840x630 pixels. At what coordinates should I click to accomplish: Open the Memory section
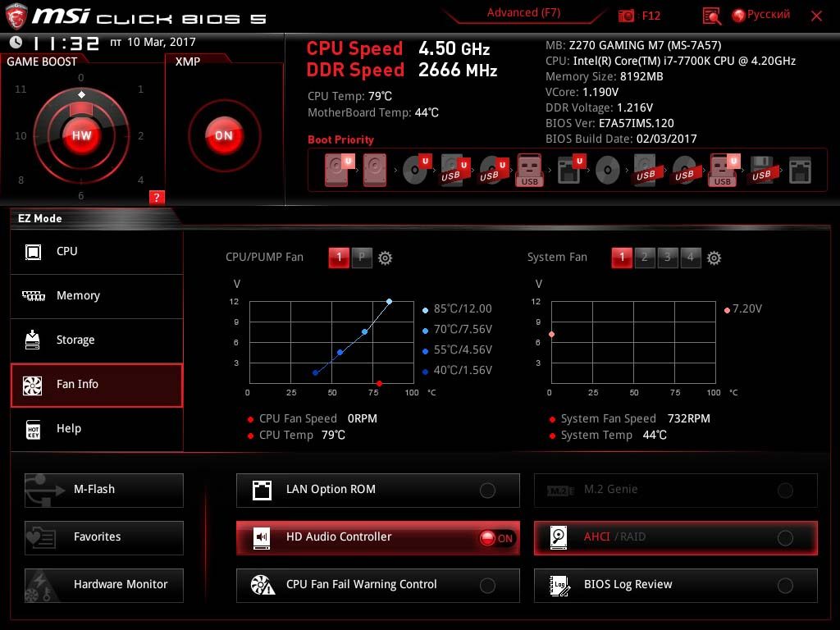point(97,296)
